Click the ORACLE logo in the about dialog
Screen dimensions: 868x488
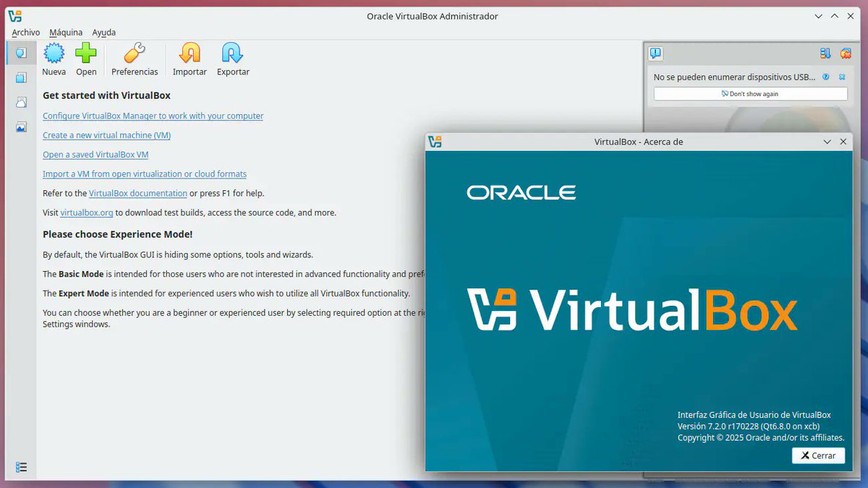click(x=522, y=192)
